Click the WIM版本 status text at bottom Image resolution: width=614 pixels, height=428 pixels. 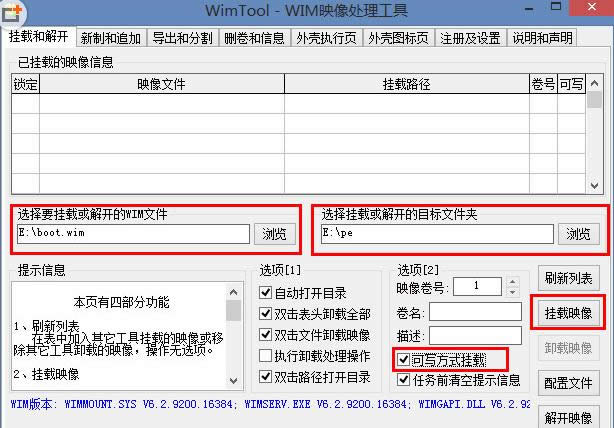click(x=270, y=404)
